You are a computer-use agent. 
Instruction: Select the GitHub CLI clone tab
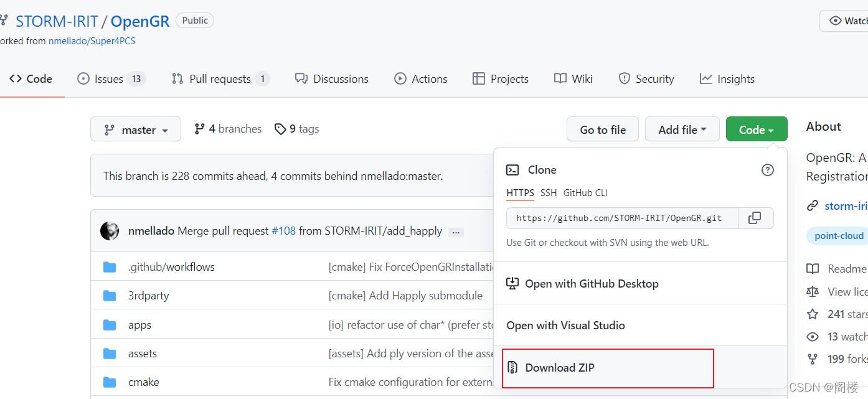click(585, 193)
